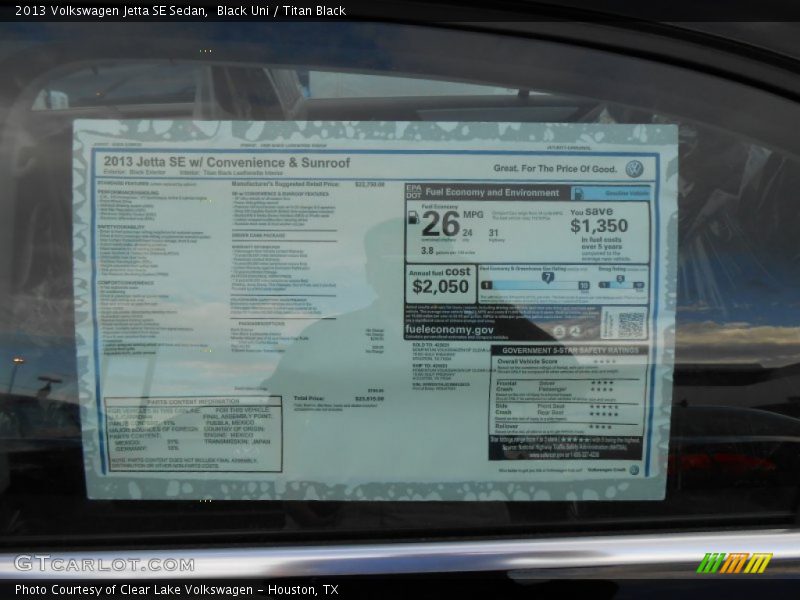Click the caption '2013 Volkswagen Jetta SE Sedan'
800x600 pixels.
click(111, 11)
